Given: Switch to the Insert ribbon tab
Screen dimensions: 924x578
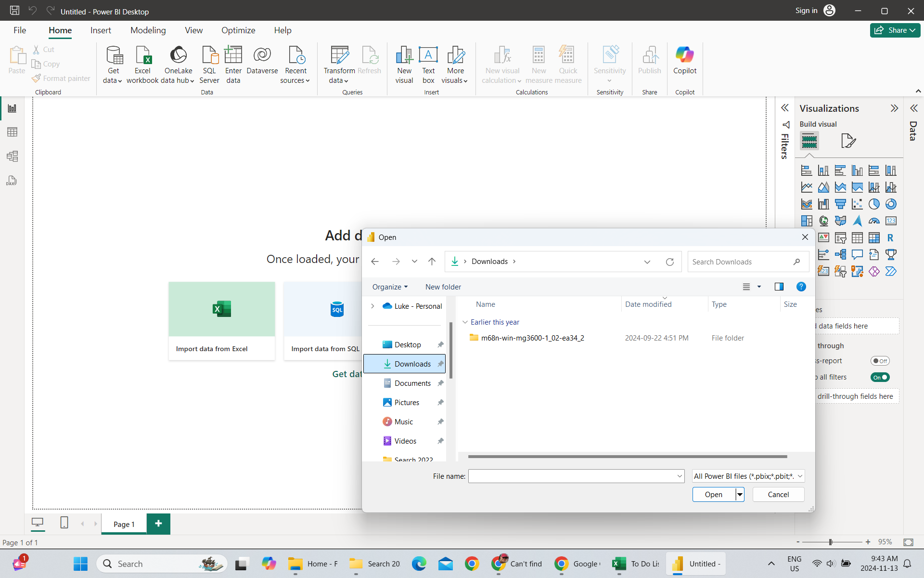Looking at the screenshot, I should tap(101, 30).
